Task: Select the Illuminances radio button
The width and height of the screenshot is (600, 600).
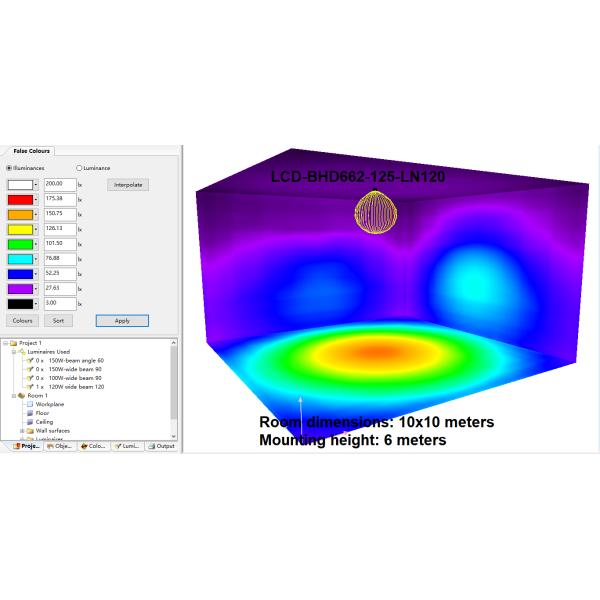Action: (10, 168)
